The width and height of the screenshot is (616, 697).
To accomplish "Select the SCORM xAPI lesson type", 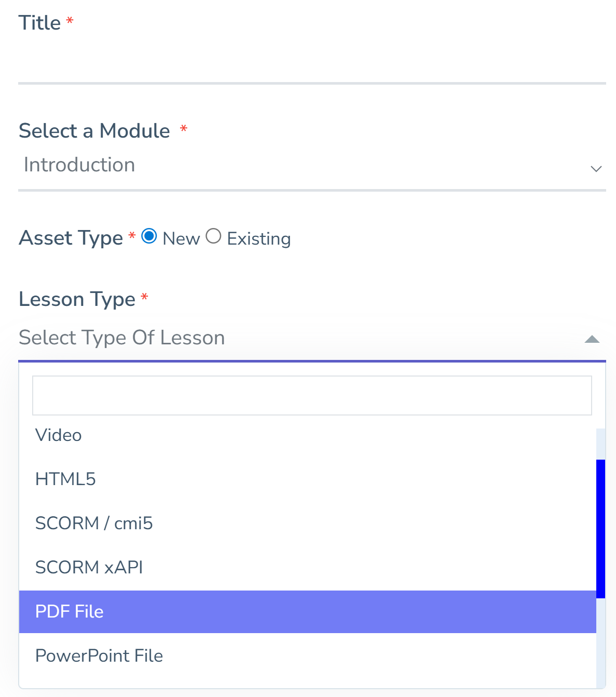I will pyautogui.click(x=89, y=568).
